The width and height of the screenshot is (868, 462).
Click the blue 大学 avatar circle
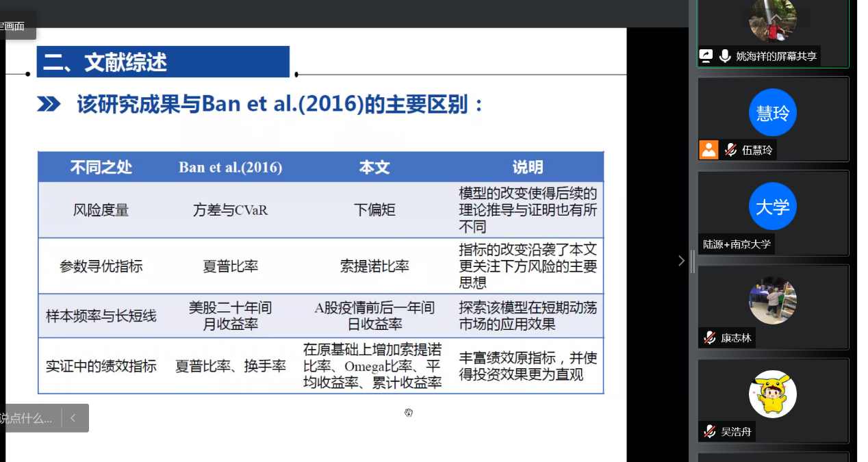[772, 206]
